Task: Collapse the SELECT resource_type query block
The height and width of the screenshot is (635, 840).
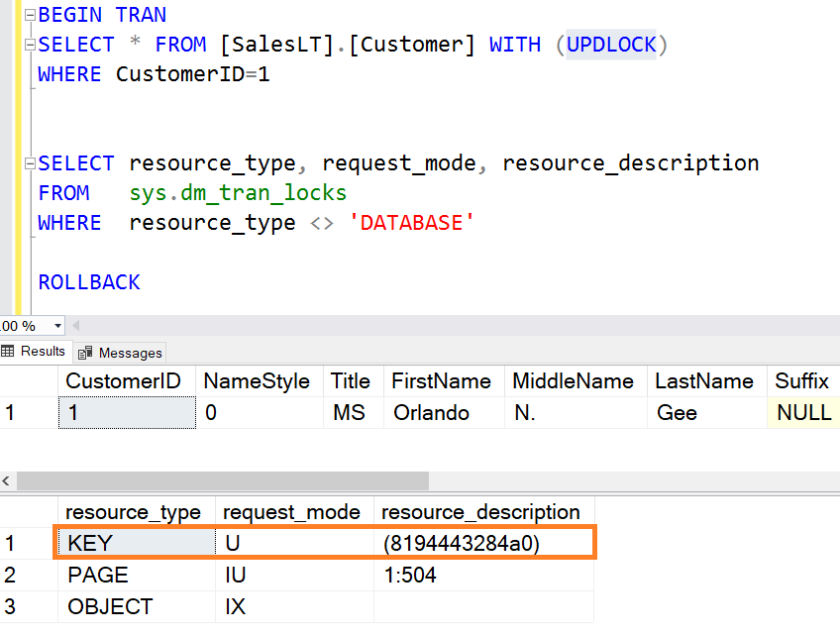Action: [31, 163]
